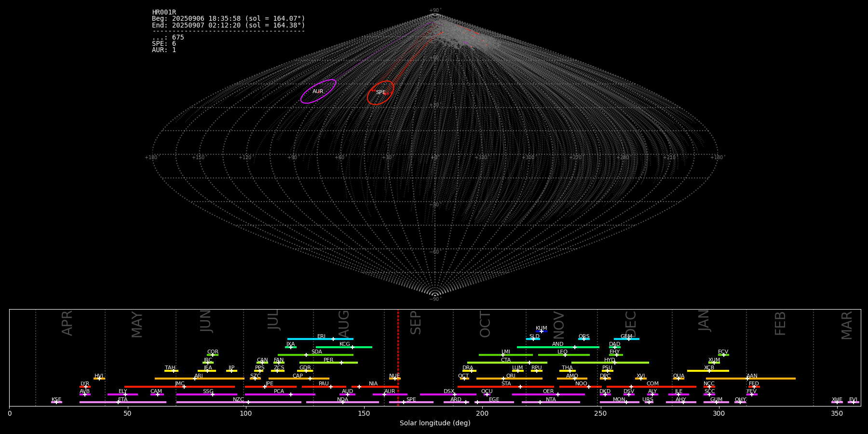The height and width of the screenshot is (434, 868).
Task: Click the 'Solar longitude (deg)' axis title
Action: click(435, 423)
